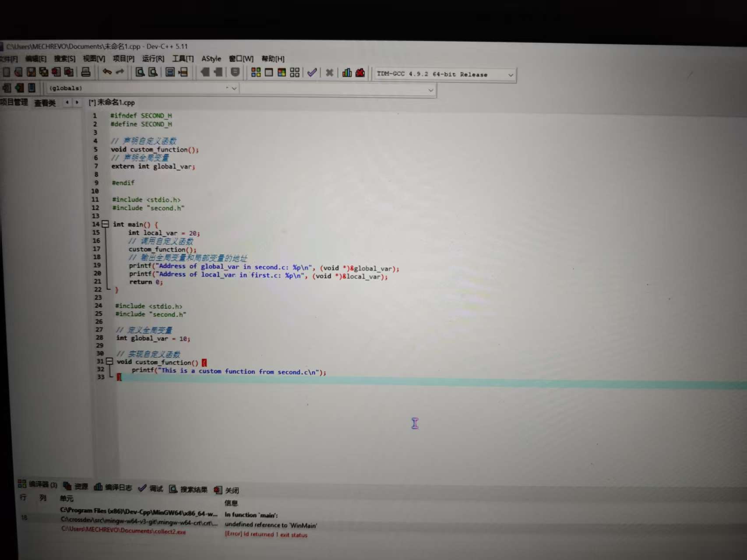The image size is (747, 560).
Task: Open the 帮助[H] menu
Action: pos(273,59)
